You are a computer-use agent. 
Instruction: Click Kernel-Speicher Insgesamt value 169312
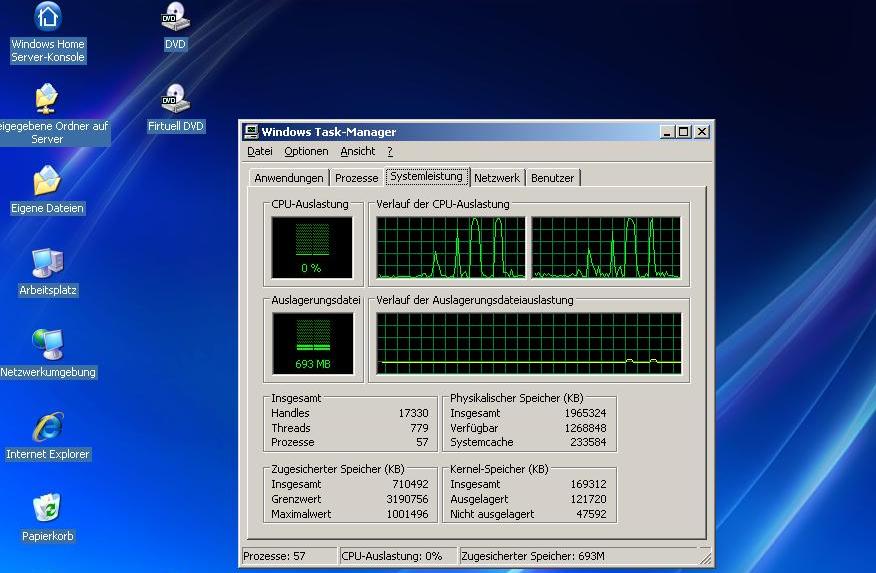588,484
